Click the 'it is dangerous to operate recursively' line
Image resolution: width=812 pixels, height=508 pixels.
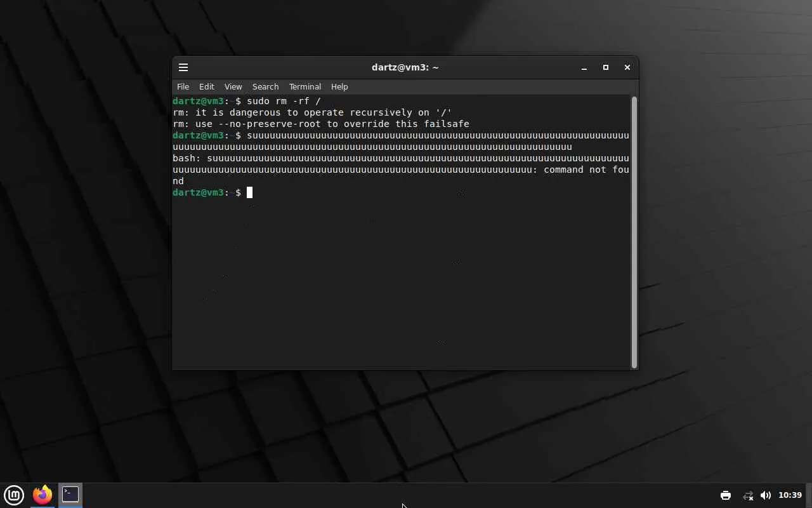pyautogui.click(x=312, y=112)
